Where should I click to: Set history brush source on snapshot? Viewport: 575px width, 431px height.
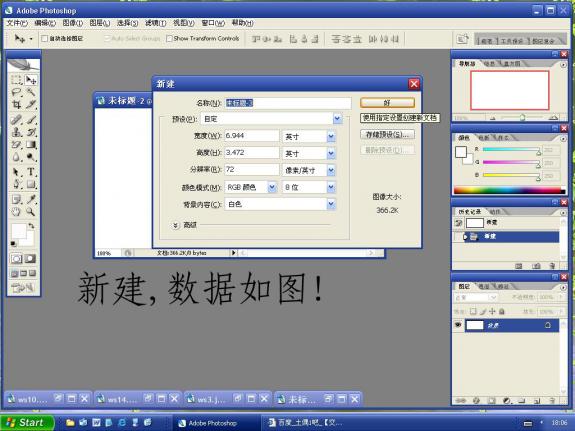coord(458,223)
